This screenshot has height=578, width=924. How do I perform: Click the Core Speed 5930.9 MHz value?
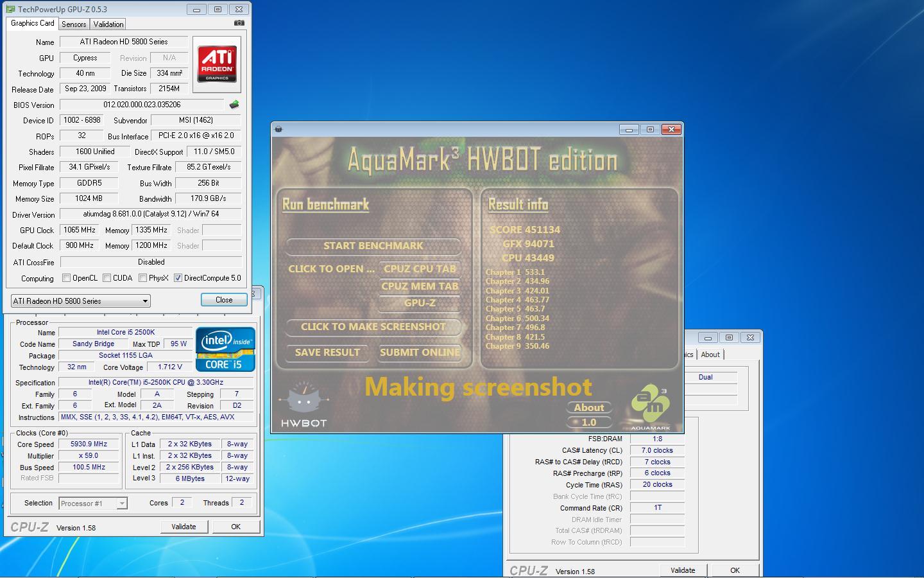[89, 444]
